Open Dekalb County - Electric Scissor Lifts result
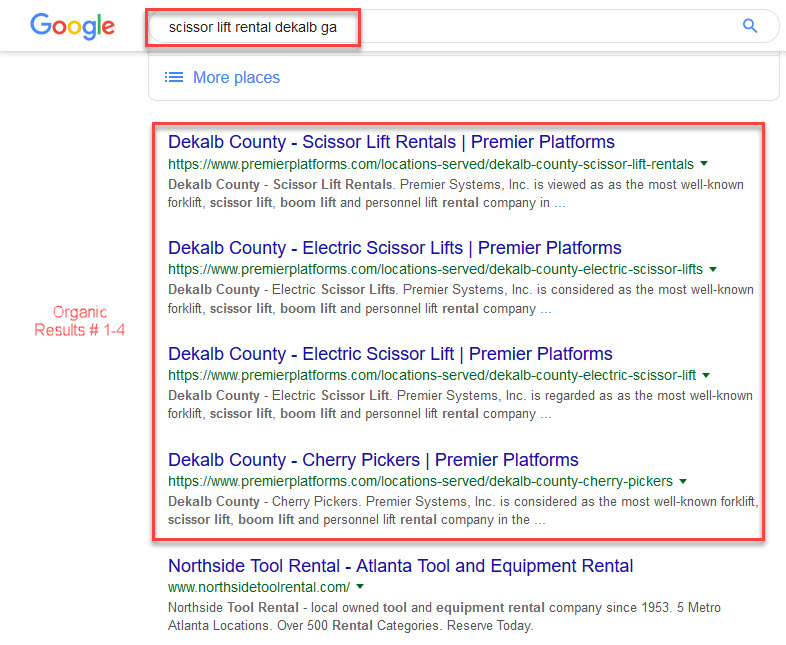Screen dimensions: 786x645 (x=395, y=248)
